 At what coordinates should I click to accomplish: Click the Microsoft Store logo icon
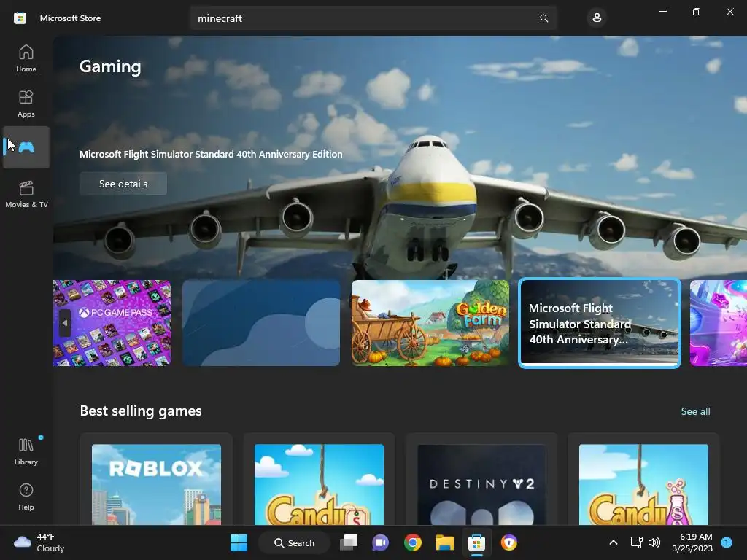(20, 18)
